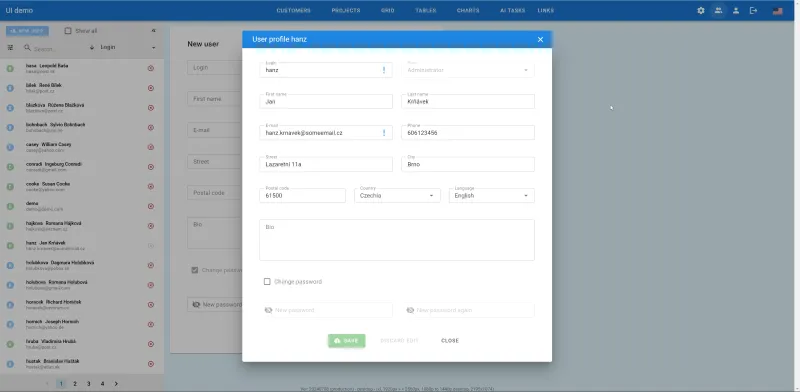Close the User profile hanz dialog with X
The height and width of the screenshot is (392, 800).
coord(540,39)
